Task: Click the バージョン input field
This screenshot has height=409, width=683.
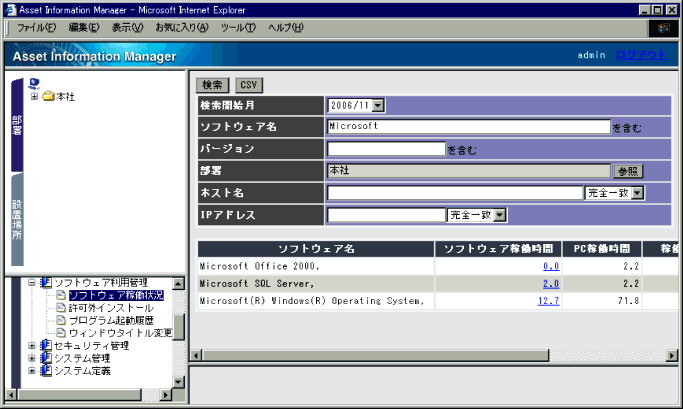Action: 385,149
